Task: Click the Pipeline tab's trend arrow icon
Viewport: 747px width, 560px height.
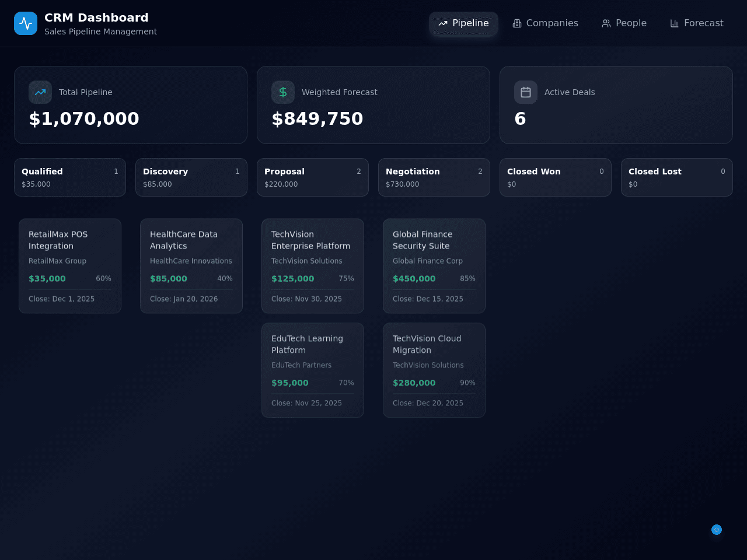Action: tap(443, 23)
